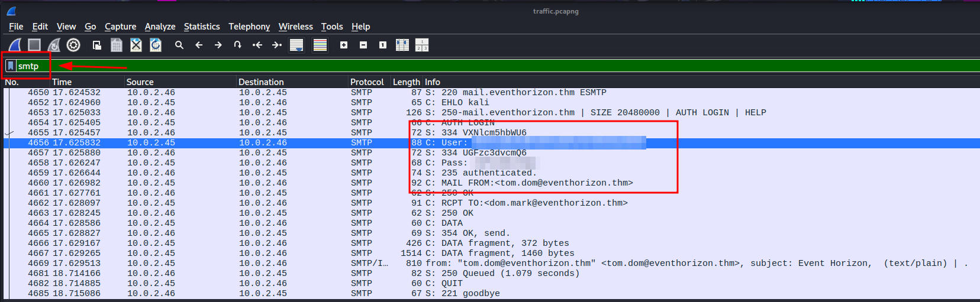
Task: Sort packets by Protocol column header
Action: (366, 82)
